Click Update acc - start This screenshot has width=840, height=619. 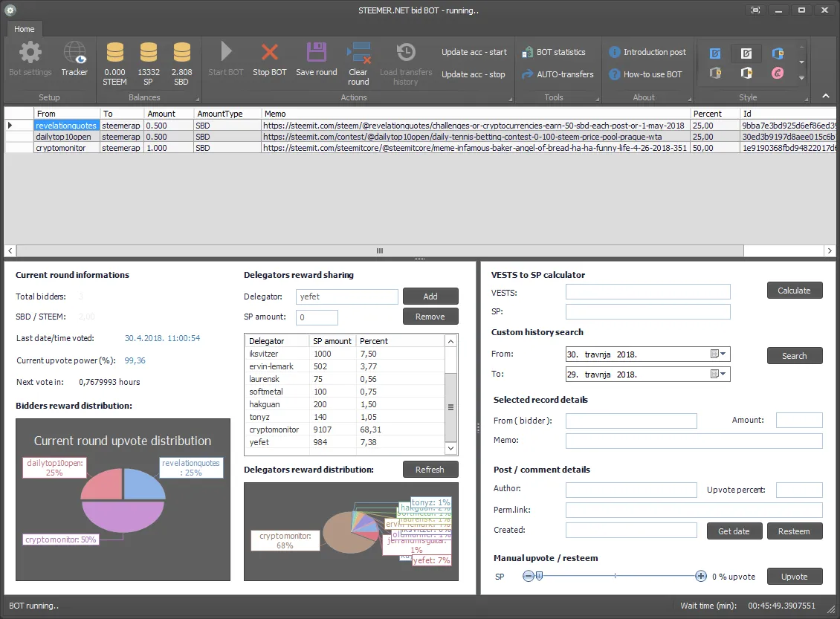[474, 52]
